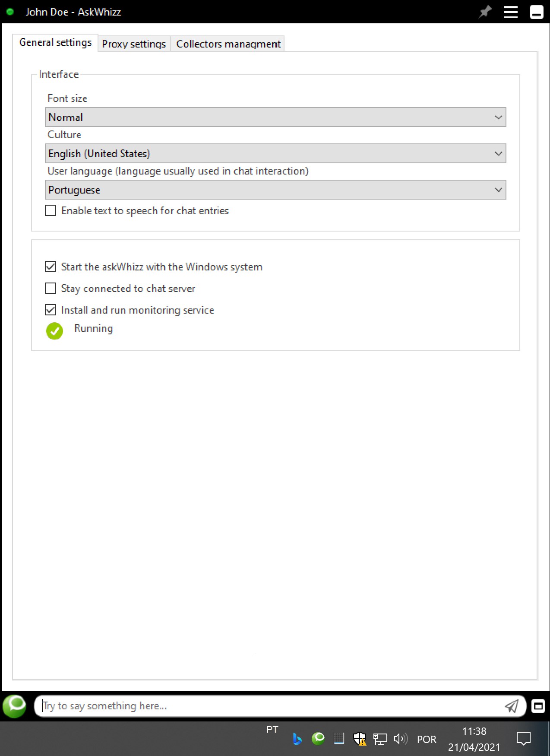
Task: Open the hamburger menu icon
Action: (510, 12)
